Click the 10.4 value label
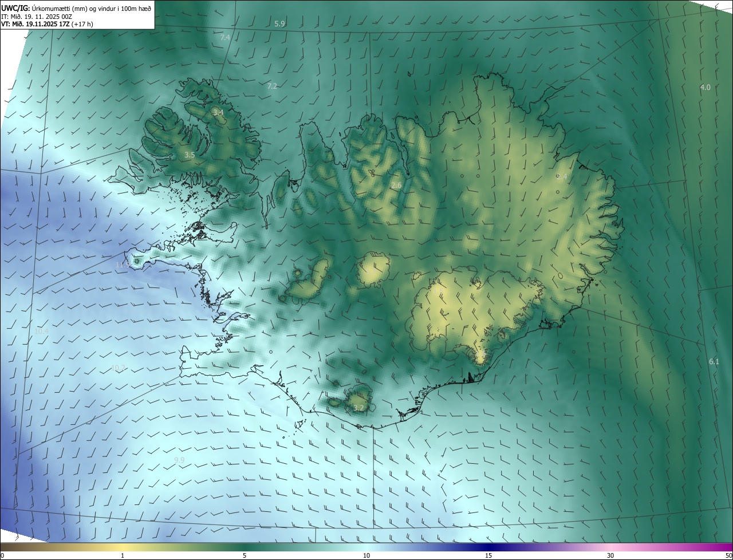 pyautogui.click(x=42, y=332)
